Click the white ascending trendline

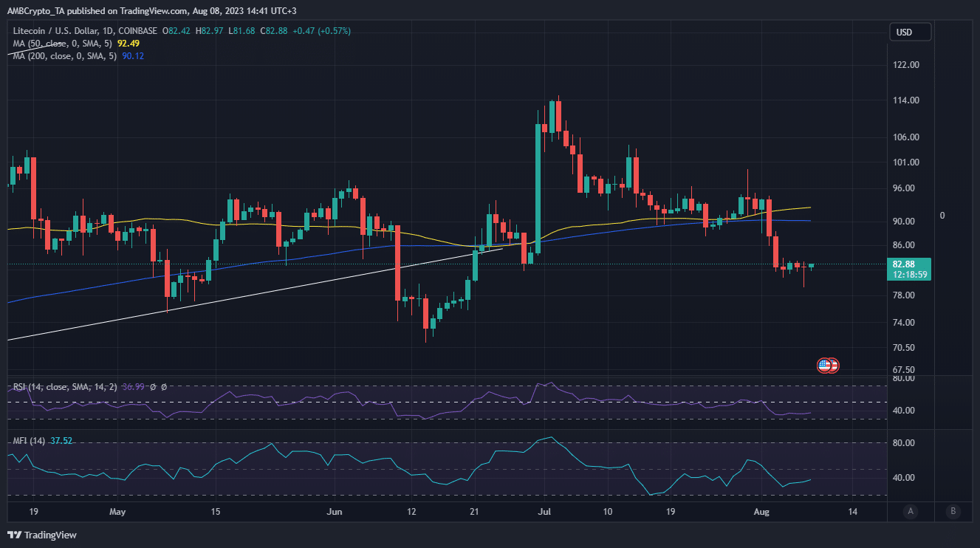(x=255, y=294)
